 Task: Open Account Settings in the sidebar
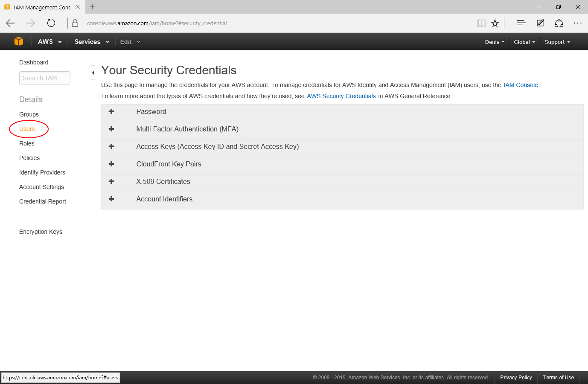tap(41, 187)
